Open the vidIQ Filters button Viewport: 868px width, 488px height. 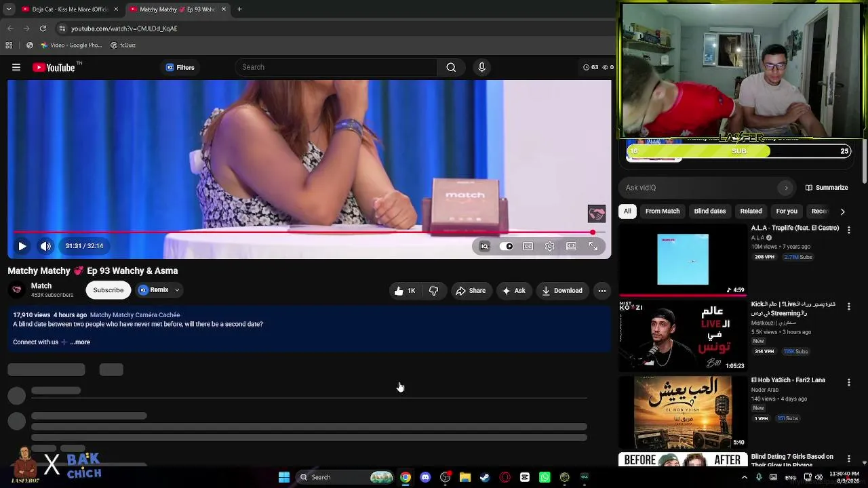click(180, 67)
